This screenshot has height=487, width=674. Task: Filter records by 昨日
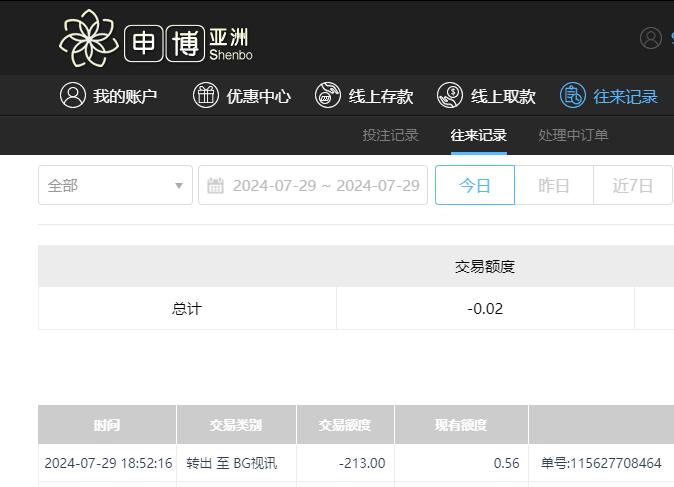click(553, 185)
